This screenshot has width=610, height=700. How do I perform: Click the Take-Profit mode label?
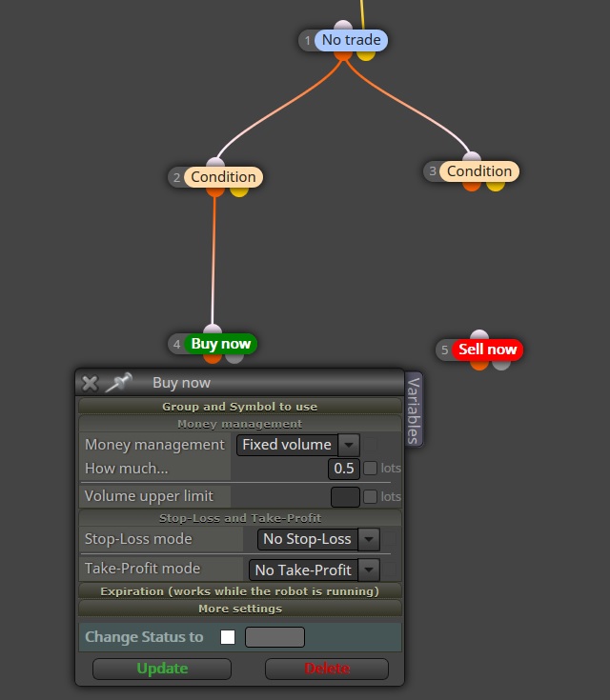tap(142, 569)
